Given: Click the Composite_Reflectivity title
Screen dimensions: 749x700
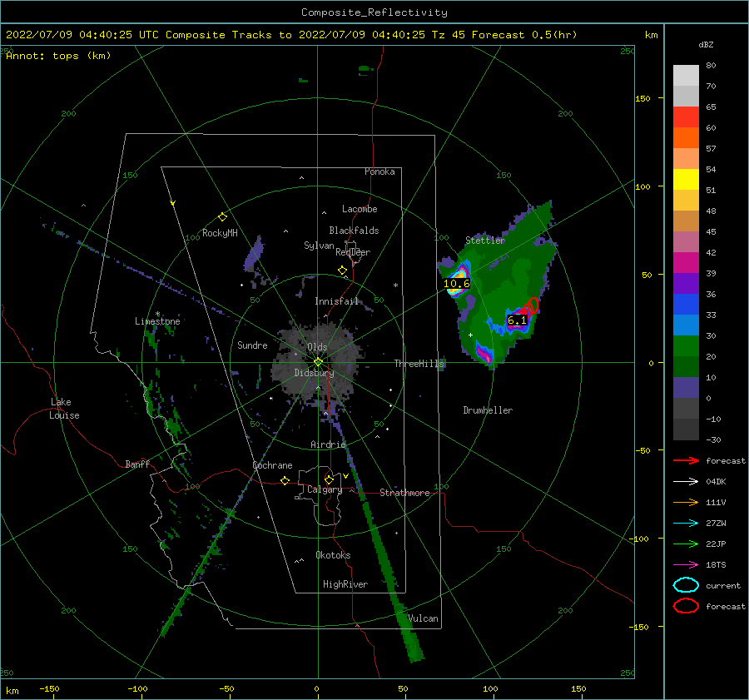Looking at the screenshot, I should tap(374, 12).
